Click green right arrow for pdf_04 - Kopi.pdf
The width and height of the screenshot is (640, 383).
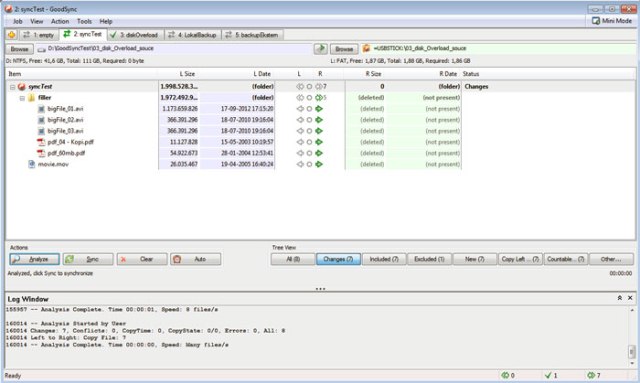[x=319, y=142]
